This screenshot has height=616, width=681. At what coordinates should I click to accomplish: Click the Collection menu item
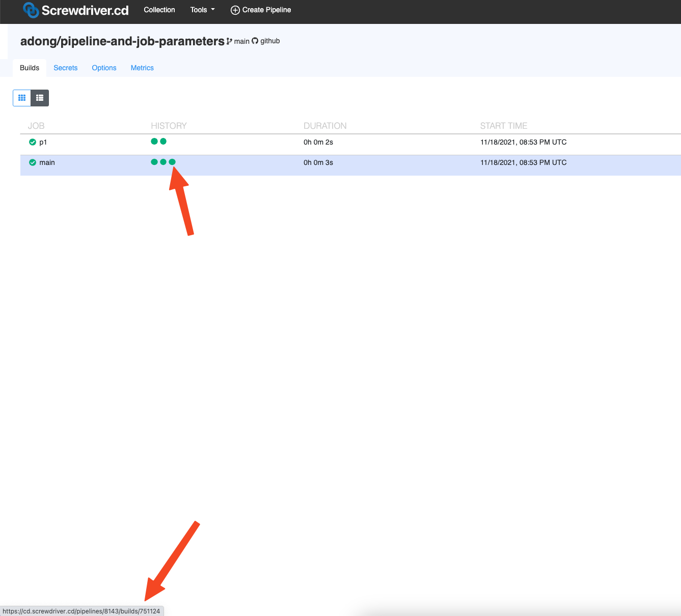tap(159, 10)
